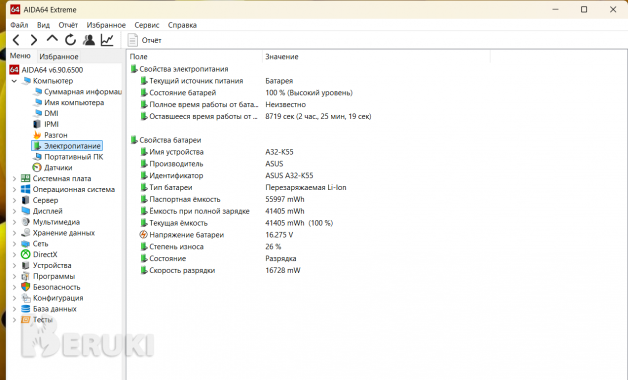Expand the DirectX branch
The height and width of the screenshot is (380, 628).
point(14,254)
